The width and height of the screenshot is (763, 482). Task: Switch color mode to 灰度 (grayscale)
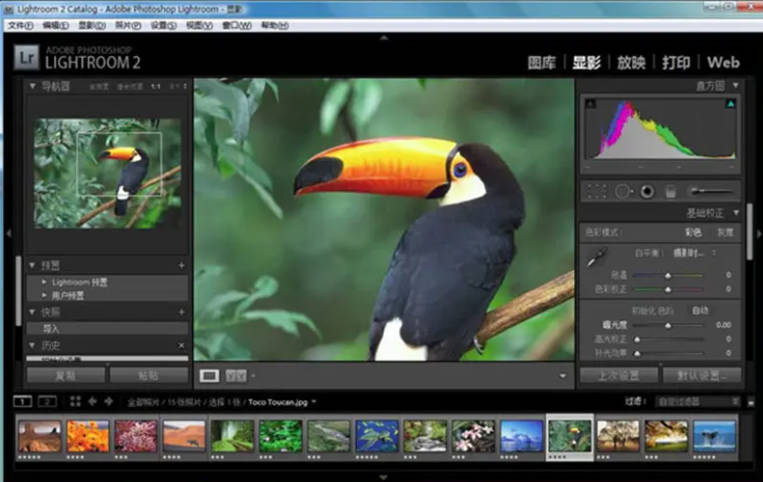(726, 232)
